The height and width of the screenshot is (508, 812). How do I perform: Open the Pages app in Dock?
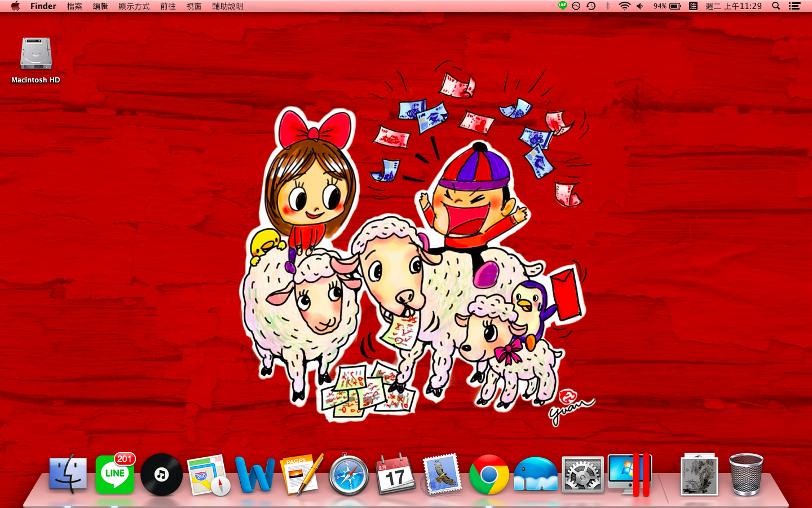click(302, 474)
